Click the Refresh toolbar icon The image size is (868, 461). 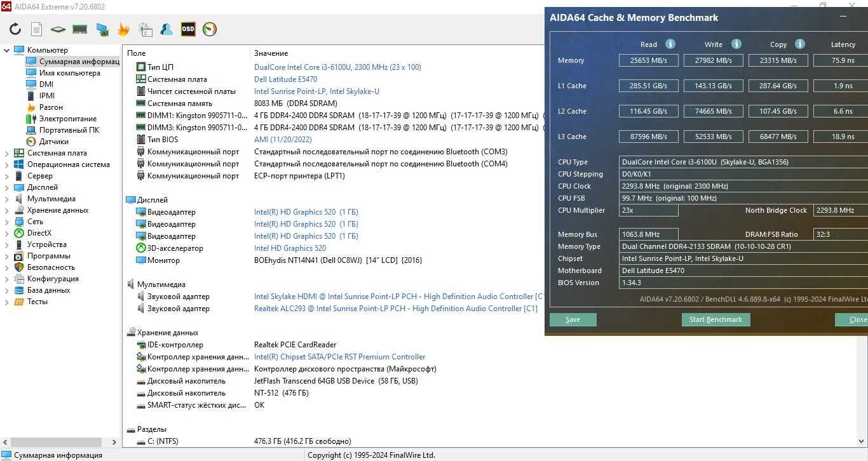(x=15, y=29)
